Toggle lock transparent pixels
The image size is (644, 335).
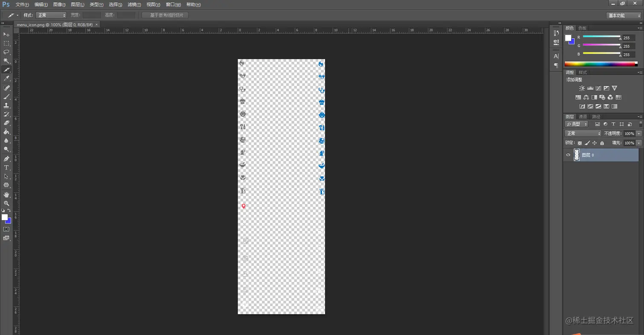580,143
